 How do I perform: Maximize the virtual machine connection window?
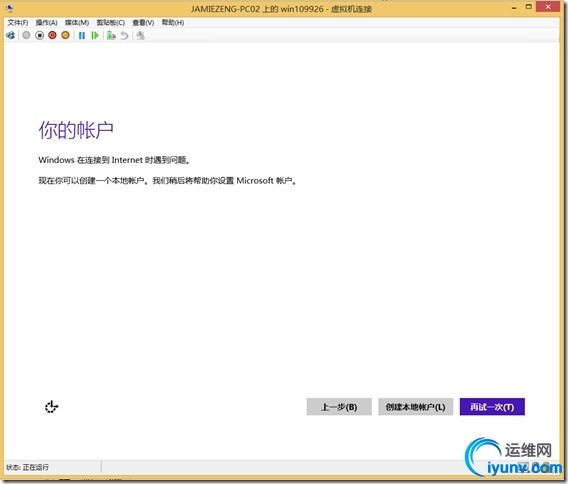pos(529,7)
